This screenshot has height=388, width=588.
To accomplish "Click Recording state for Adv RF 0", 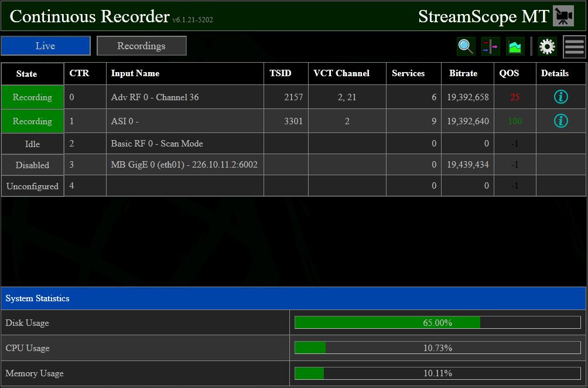I will point(33,97).
